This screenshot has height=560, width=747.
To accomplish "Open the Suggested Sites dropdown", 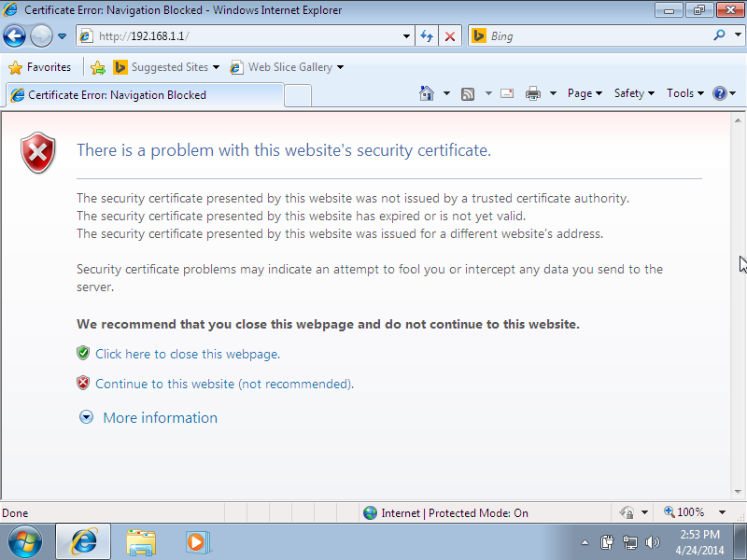I will pyautogui.click(x=166, y=67).
